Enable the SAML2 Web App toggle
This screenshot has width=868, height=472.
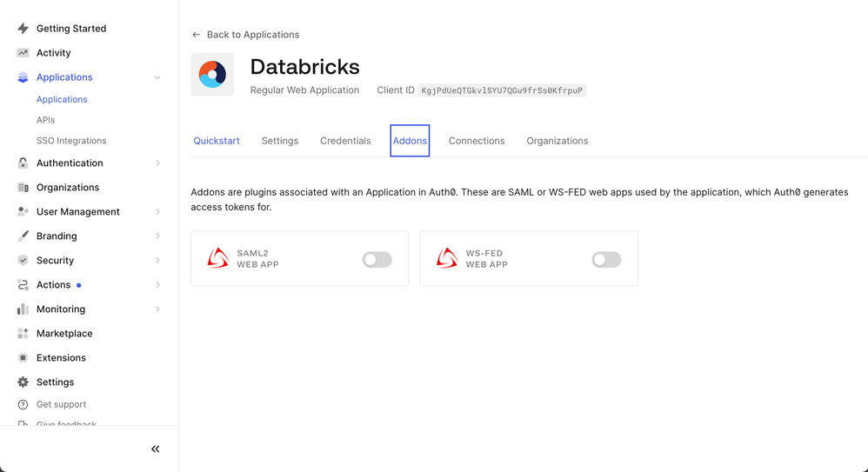(x=377, y=259)
